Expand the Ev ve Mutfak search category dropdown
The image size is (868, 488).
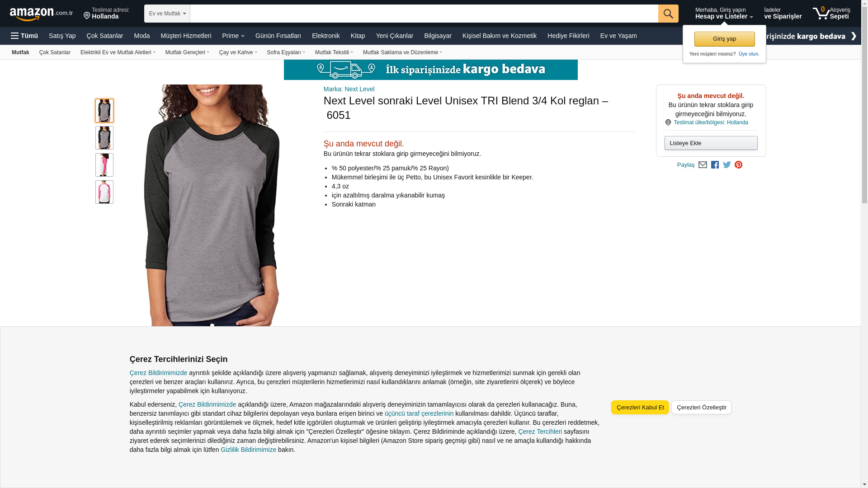[167, 14]
